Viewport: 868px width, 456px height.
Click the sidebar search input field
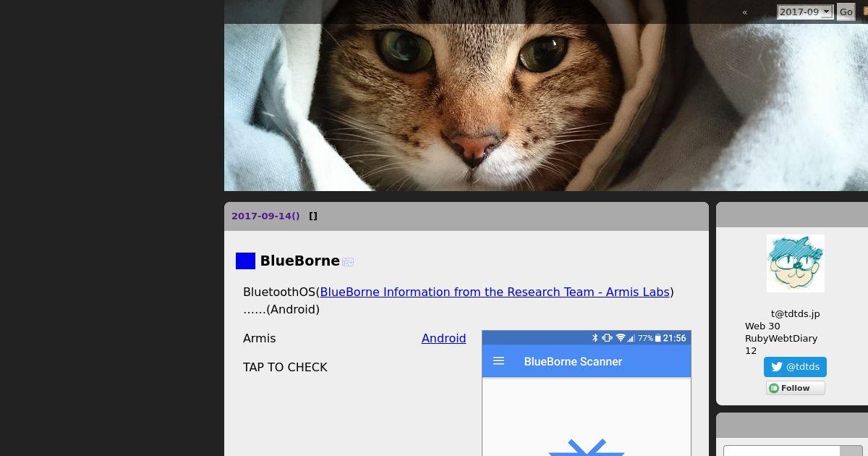pyautogui.click(x=781, y=450)
